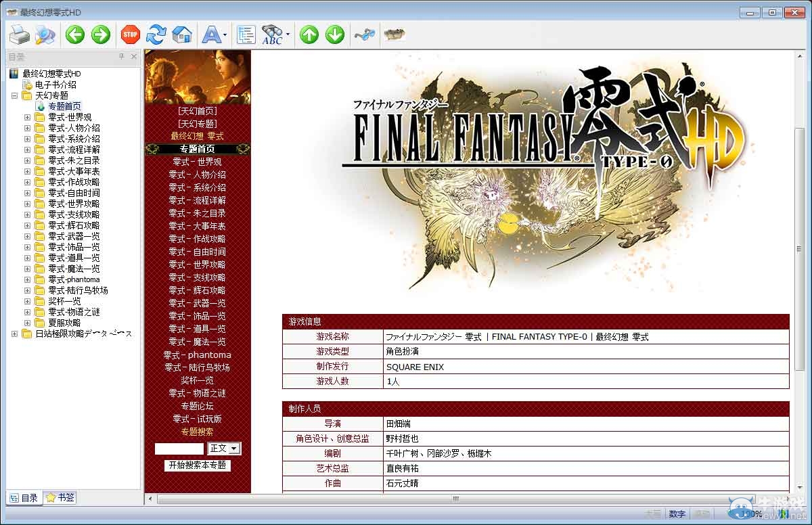Select 专题首页 in red sidebar menu
The width and height of the screenshot is (812, 525).
[197, 149]
